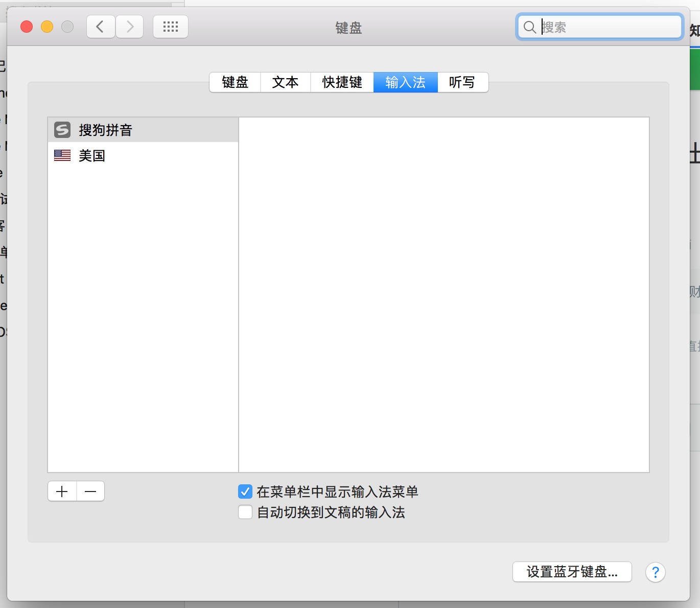
Task: Click 设置蓝牙键盘... button
Action: tap(572, 572)
